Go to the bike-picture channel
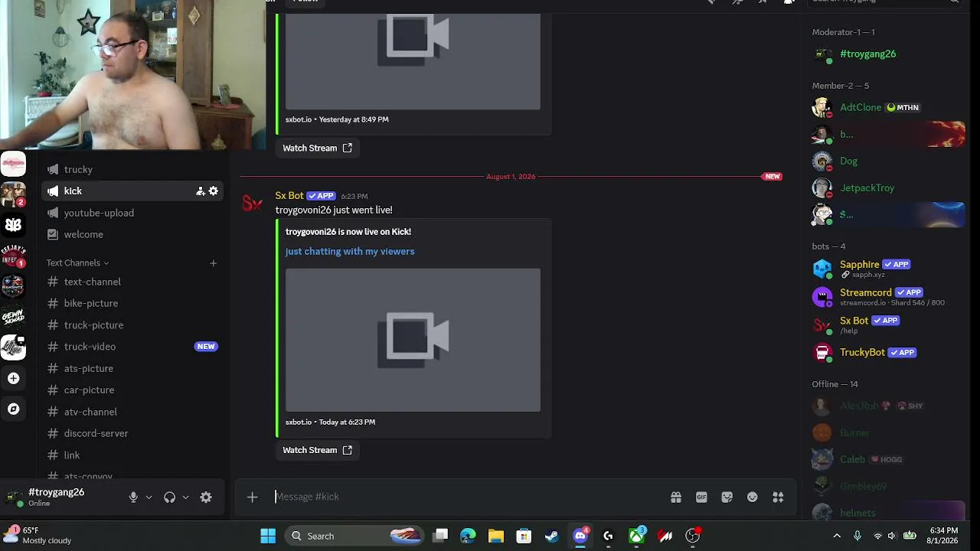The image size is (980, 551). tap(133, 303)
